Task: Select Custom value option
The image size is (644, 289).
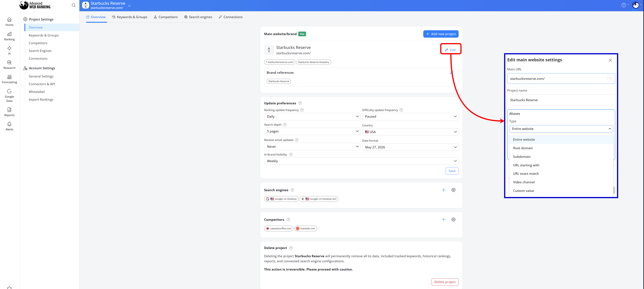Action: 561,191
